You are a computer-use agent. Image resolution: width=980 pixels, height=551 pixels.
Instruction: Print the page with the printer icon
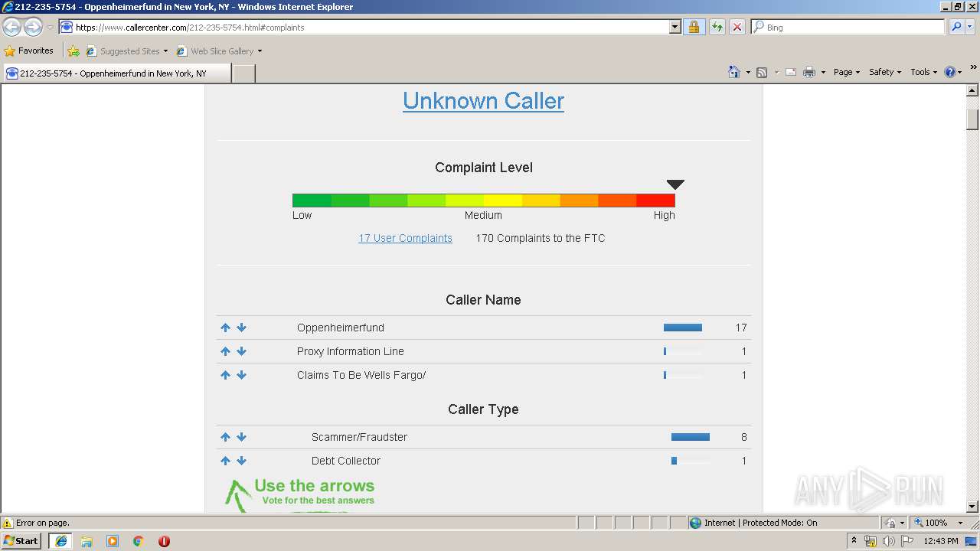tap(809, 72)
